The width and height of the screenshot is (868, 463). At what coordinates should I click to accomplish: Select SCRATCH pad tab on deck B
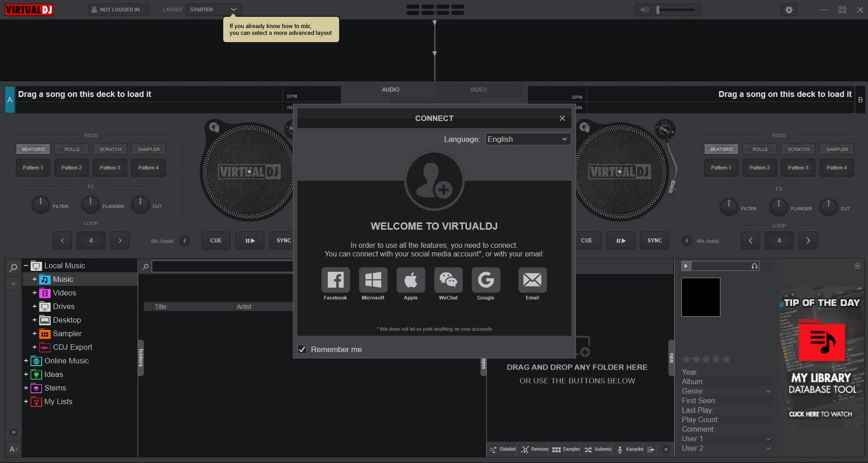(x=798, y=150)
